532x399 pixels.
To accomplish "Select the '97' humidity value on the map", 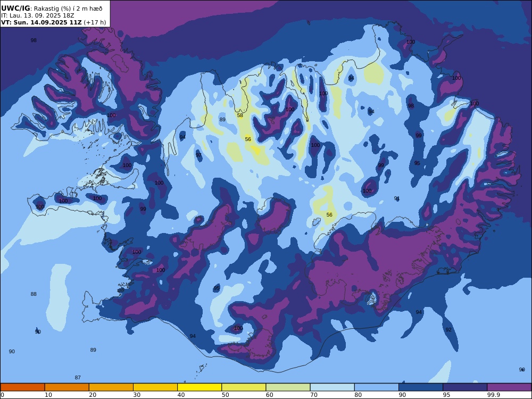I will [x=198, y=155].
